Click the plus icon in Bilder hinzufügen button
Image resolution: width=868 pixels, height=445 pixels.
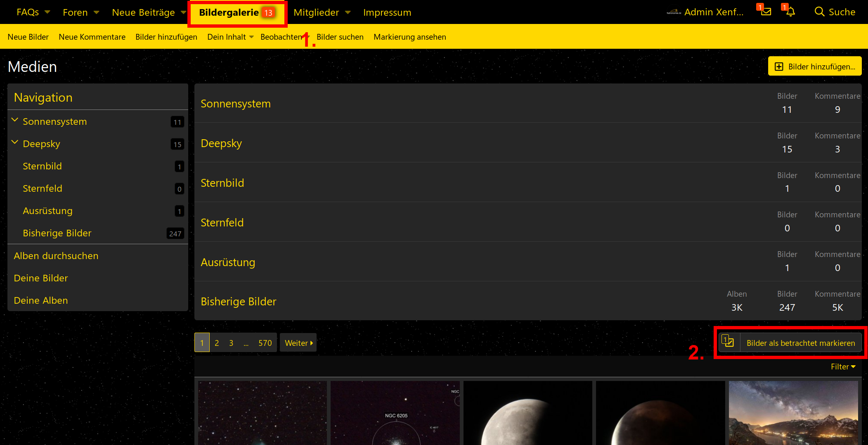(779, 67)
